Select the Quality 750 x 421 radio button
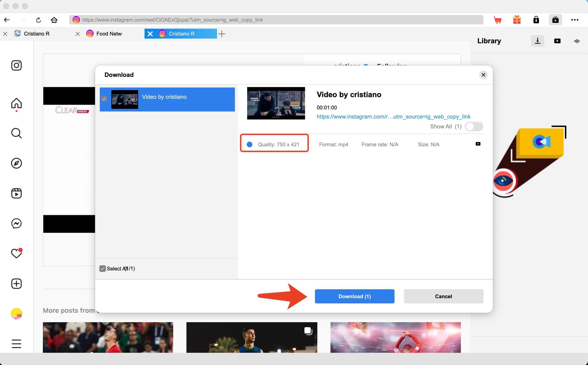Viewport: 588px width, 365px height. pyautogui.click(x=250, y=144)
